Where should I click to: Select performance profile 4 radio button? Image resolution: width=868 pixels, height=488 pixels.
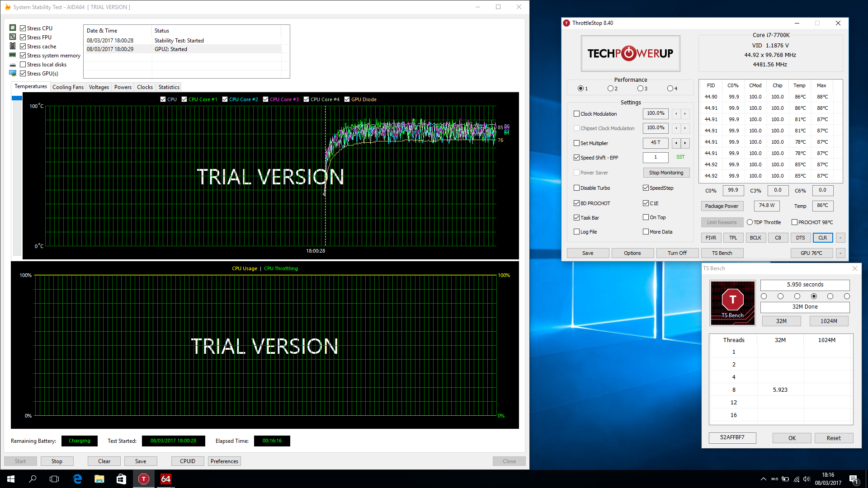[x=670, y=89]
